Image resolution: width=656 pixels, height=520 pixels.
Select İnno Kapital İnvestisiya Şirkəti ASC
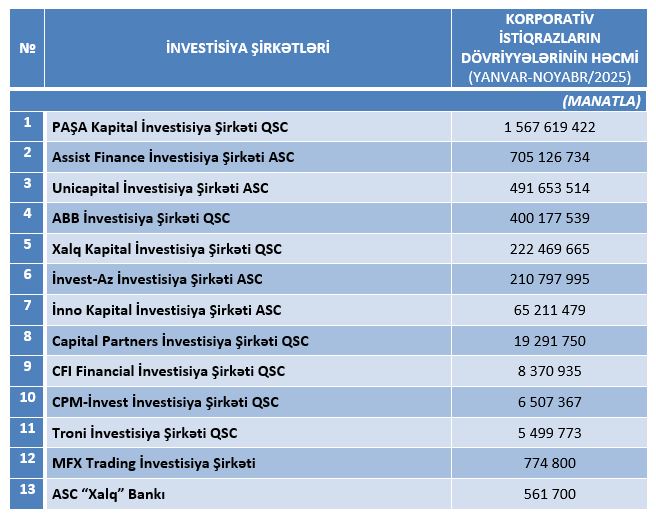pyautogui.click(x=165, y=310)
